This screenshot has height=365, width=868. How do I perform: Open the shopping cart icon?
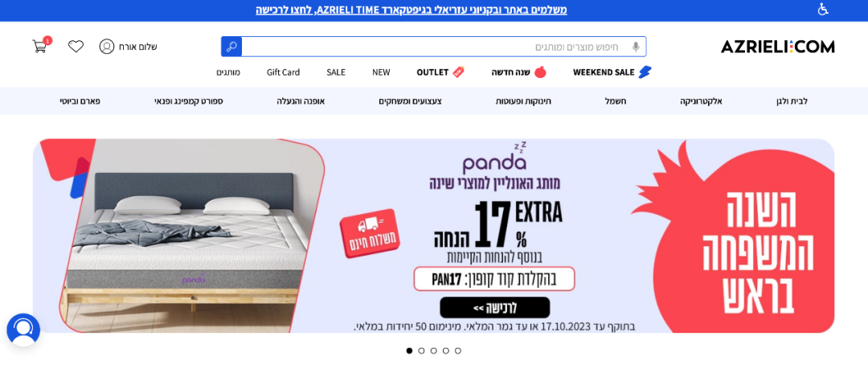click(x=40, y=46)
